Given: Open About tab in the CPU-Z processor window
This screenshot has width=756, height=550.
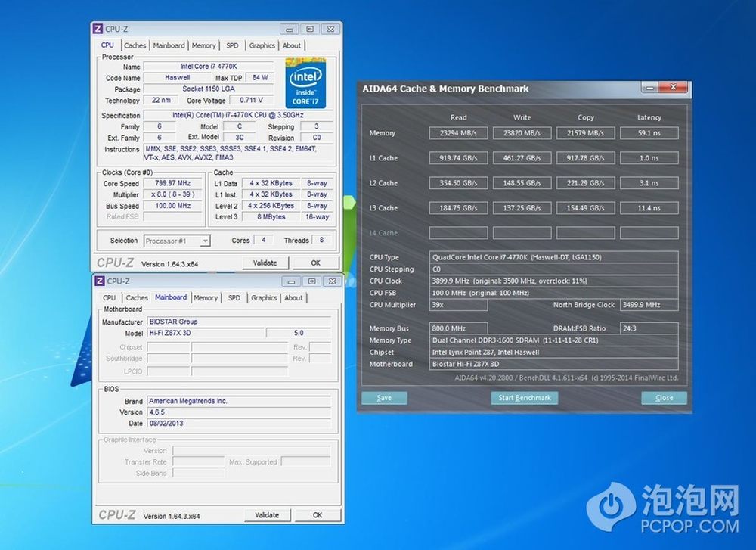Looking at the screenshot, I should click(x=292, y=45).
